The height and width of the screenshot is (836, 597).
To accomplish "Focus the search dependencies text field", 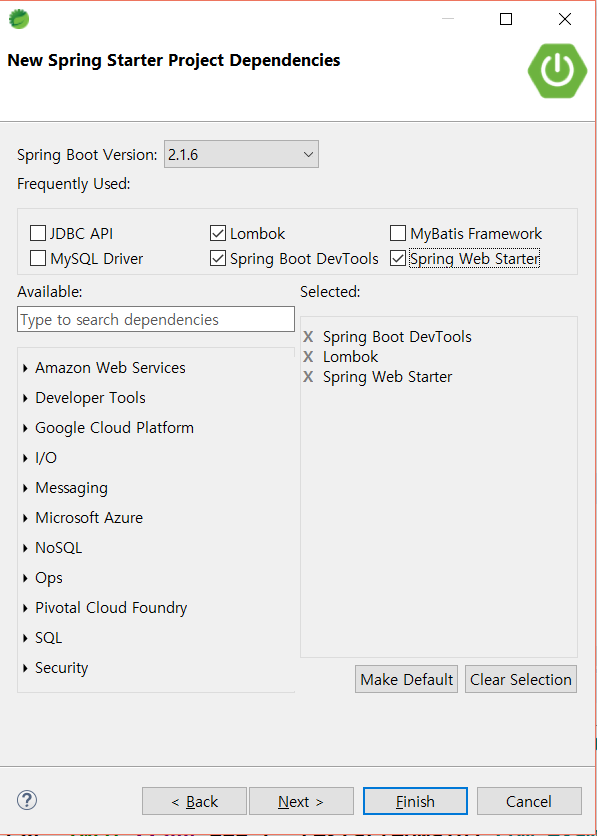I will pyautogui.click(x=156, y=319).
